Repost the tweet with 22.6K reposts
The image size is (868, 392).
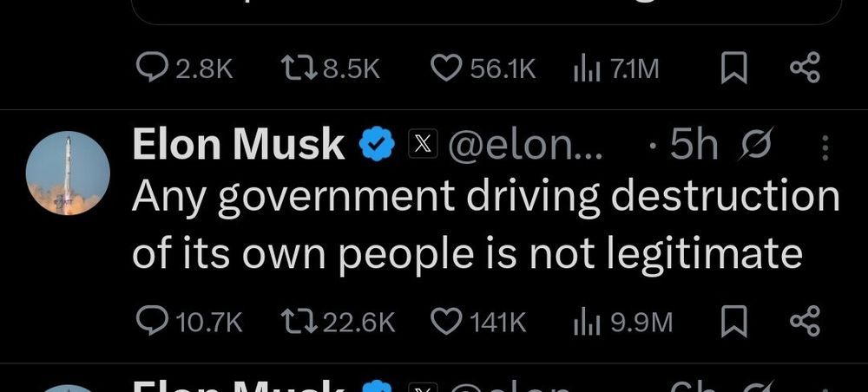pyautogui.click(x=339, y=323)
